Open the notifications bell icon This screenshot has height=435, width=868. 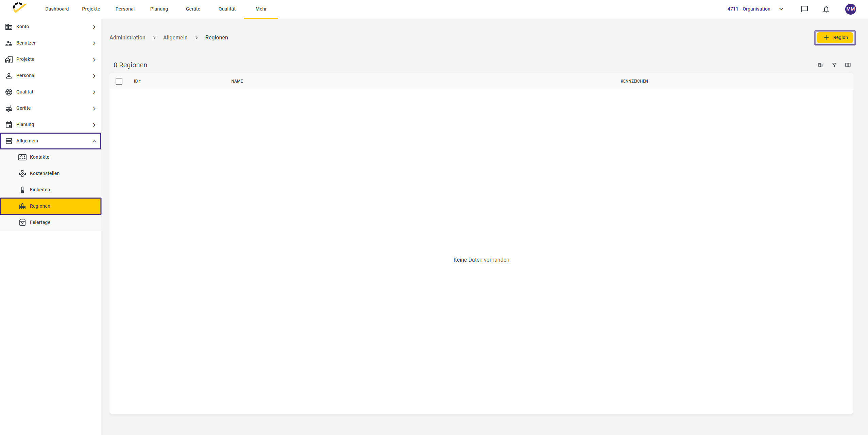coord(826,9)
